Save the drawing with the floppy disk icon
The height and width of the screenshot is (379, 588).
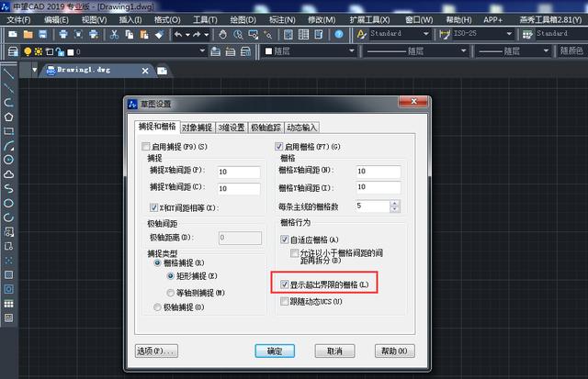pyautogui.click(x=43, y=35)
